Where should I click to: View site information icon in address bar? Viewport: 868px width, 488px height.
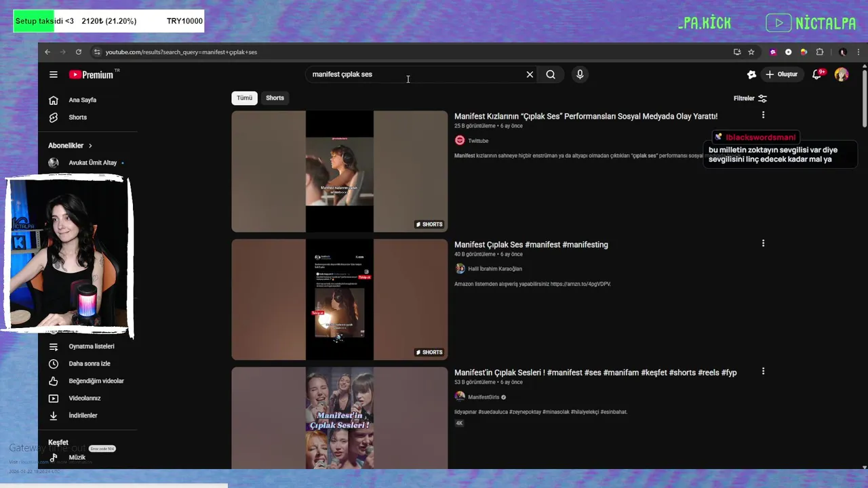point(97,52)
